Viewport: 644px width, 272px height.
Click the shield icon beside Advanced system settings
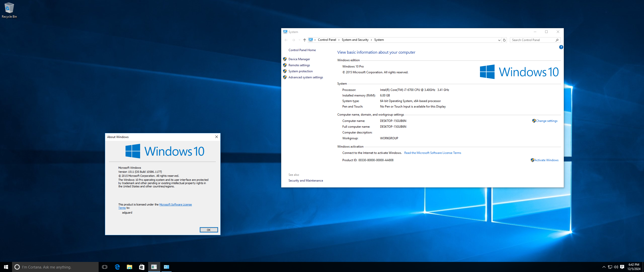(x=285, y=77)
